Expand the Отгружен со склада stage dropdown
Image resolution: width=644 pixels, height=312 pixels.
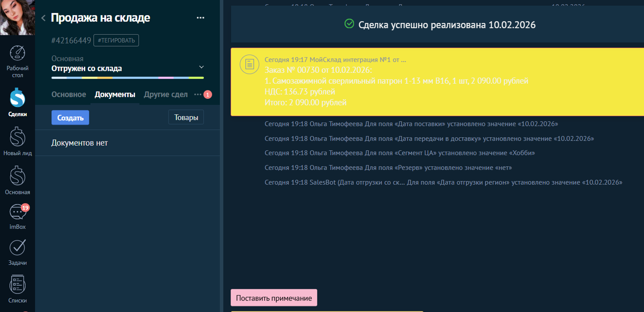pyautogui.click(x=201, y=67)
